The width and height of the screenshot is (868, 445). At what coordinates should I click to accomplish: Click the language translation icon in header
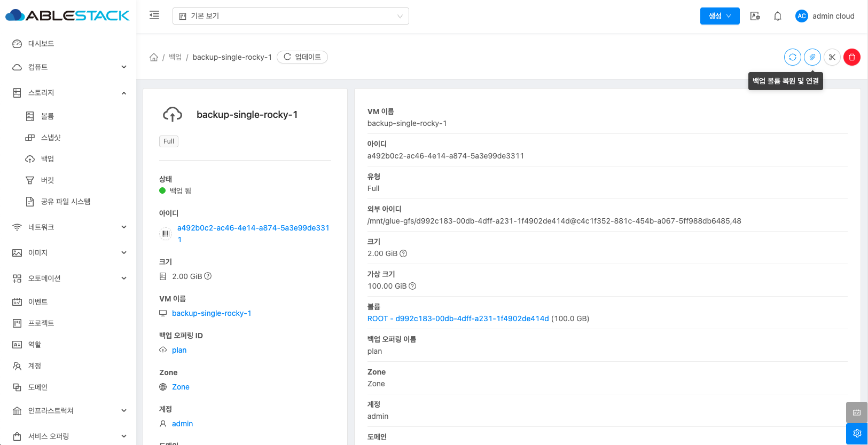(x=755, y=16)
